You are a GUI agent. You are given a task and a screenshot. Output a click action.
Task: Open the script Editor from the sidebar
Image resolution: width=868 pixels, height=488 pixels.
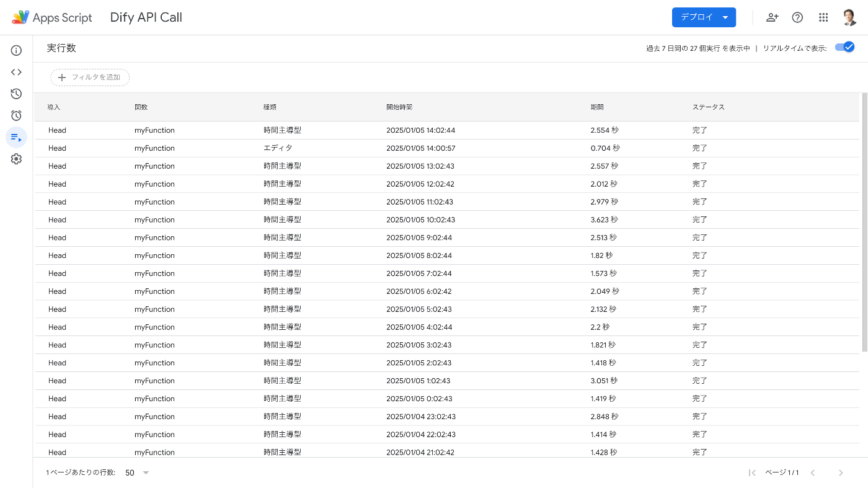coord(15,72)
